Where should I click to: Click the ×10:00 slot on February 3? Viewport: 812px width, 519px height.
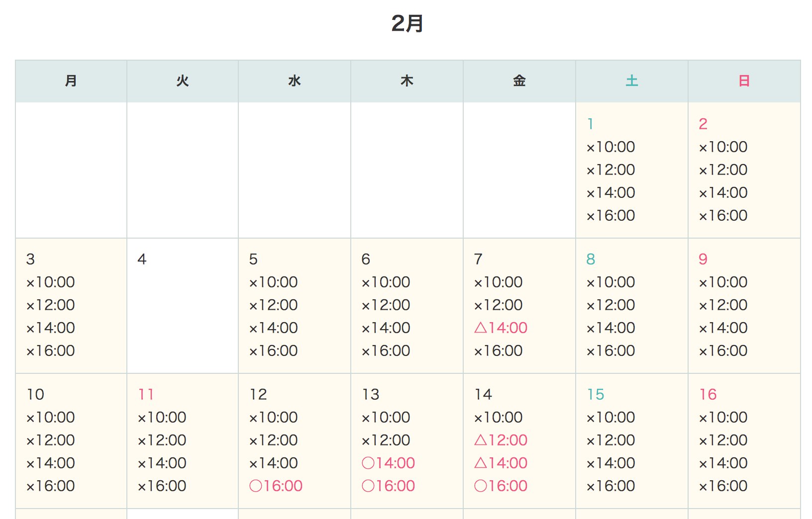click(x=50, y=282)
